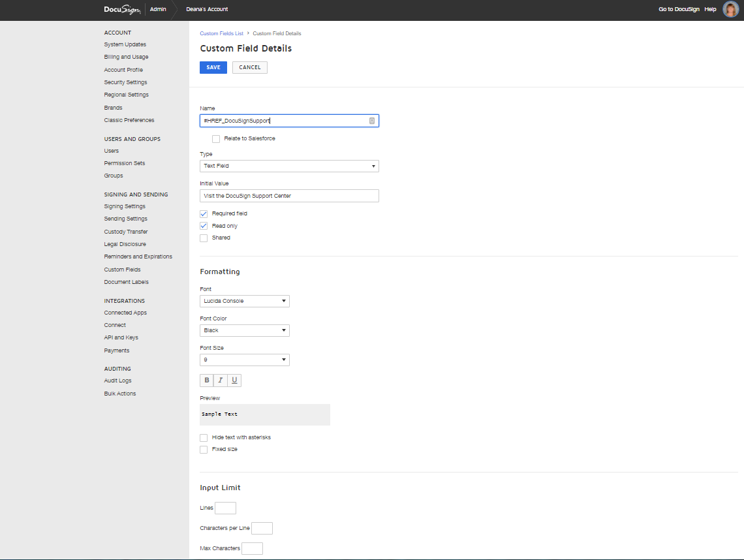Open the Font Size dropdown
The height and width of the screenshot is (560, 744).
245,360
